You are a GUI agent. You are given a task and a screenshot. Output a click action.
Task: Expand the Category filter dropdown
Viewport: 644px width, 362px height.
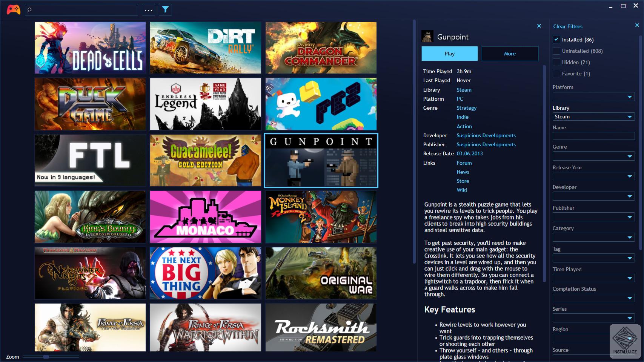pyautogui.click(x=593, y=238)
